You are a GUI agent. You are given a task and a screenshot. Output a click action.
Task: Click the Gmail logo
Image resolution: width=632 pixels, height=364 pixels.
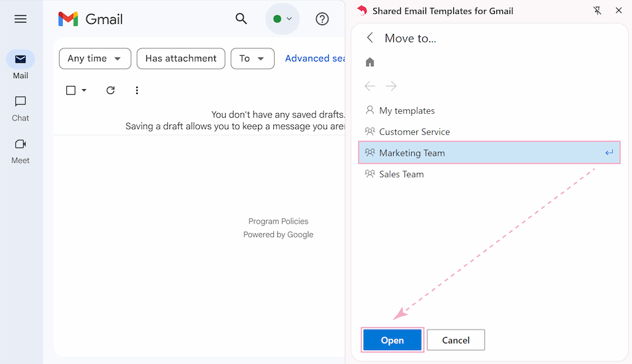[90, 19]
